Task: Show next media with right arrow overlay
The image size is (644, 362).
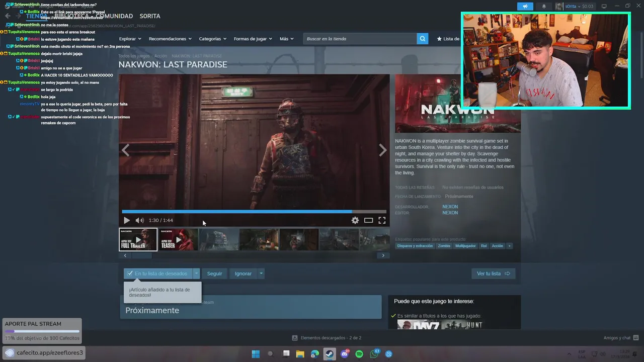Action: [x=383, y=150]
